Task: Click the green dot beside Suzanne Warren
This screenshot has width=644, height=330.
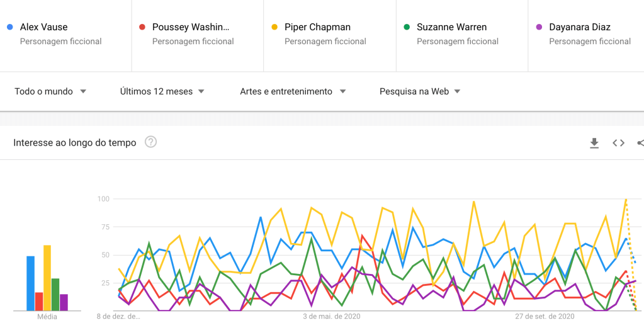Action: click(406, 27)
